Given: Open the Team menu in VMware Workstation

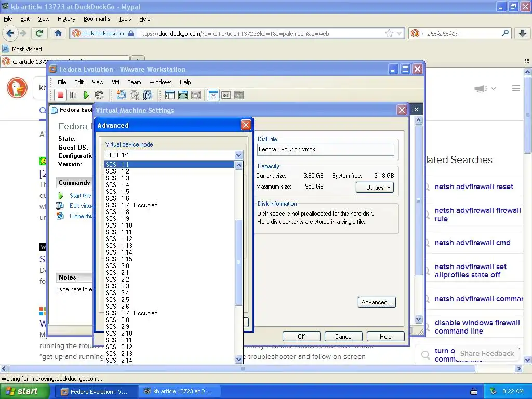Looking at the screenshot, I should (x=134, y=82).
